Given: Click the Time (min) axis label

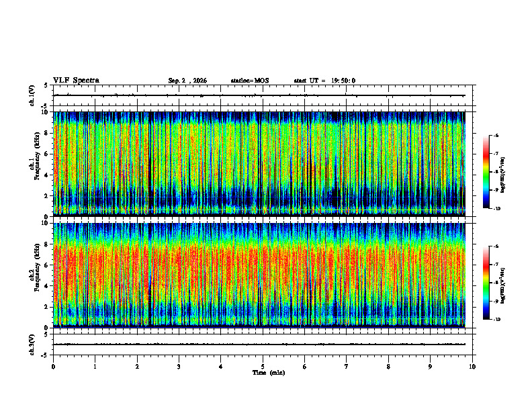Looking at the screenshot, I should 269,373.
